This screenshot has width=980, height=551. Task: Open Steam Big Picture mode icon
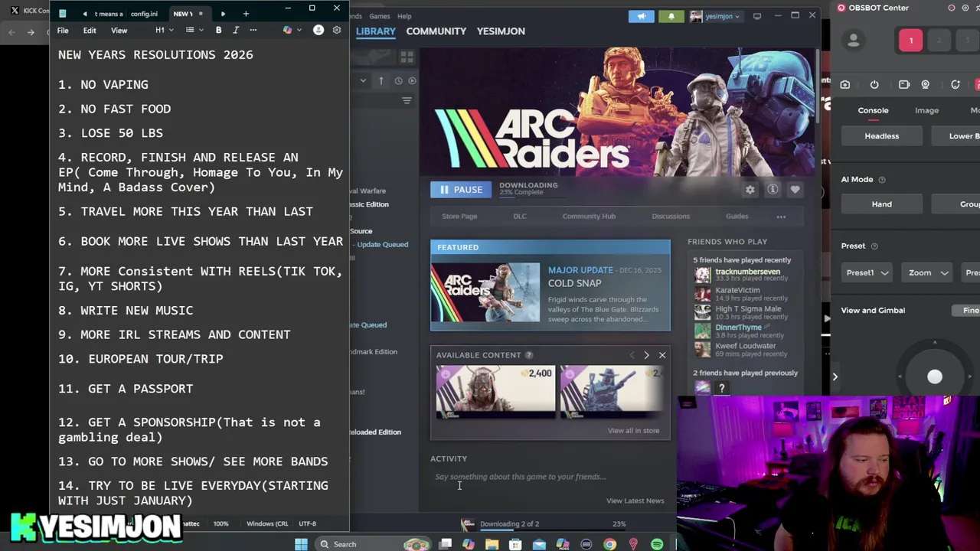pyautogui.click(x=757, y=16)
